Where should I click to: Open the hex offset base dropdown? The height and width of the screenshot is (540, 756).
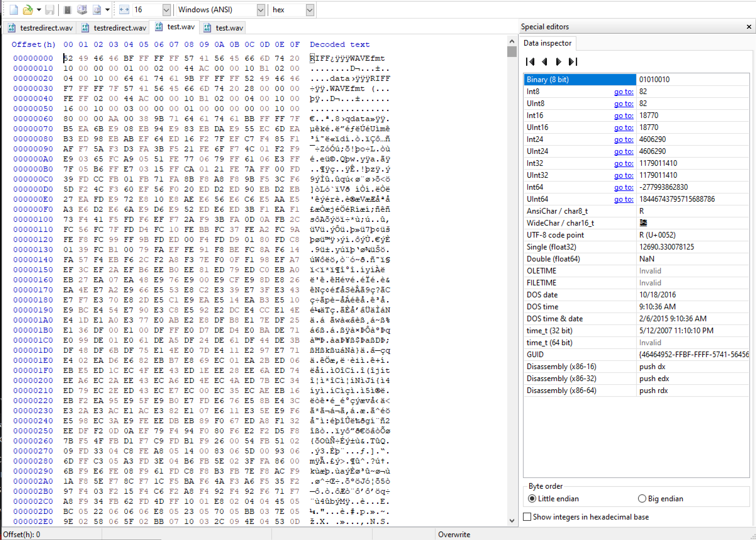point(309,10)
